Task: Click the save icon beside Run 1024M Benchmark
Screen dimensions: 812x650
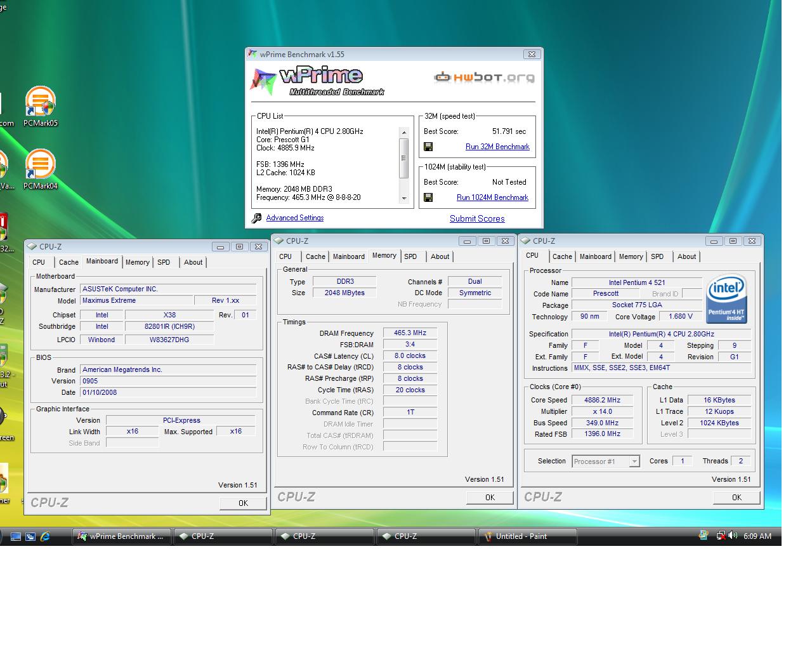Action: coord(428,197)
